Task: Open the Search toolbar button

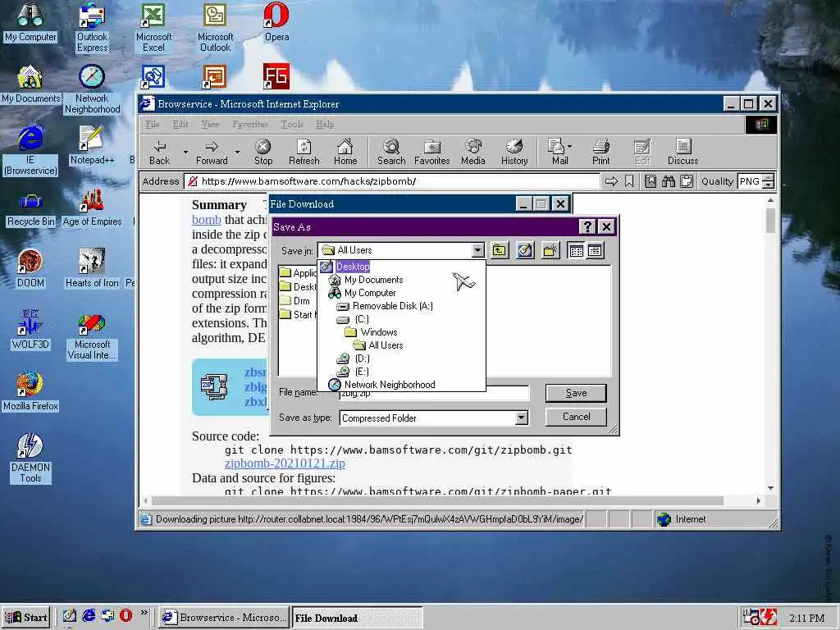Action: [x=391, y=152]
